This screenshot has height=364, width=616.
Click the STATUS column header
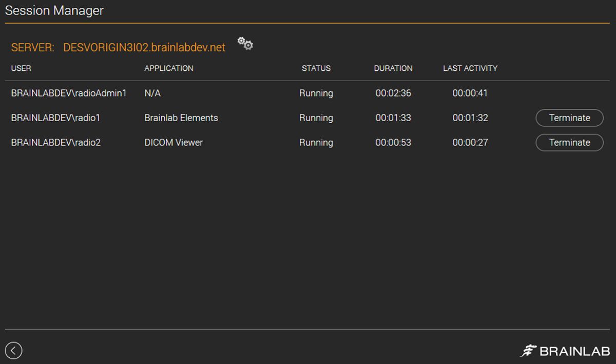[316, 68]
